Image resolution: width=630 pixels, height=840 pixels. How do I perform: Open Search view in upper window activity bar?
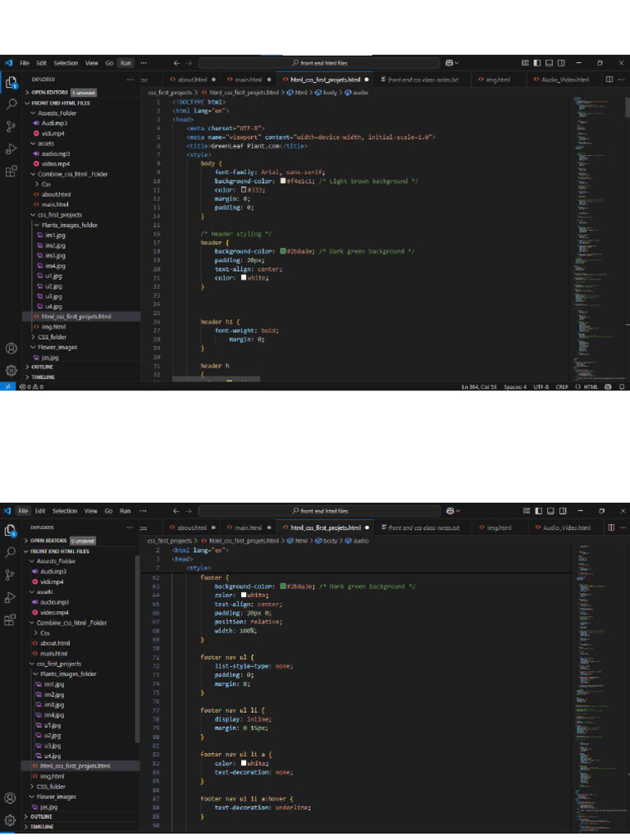(x=11, y=104)
